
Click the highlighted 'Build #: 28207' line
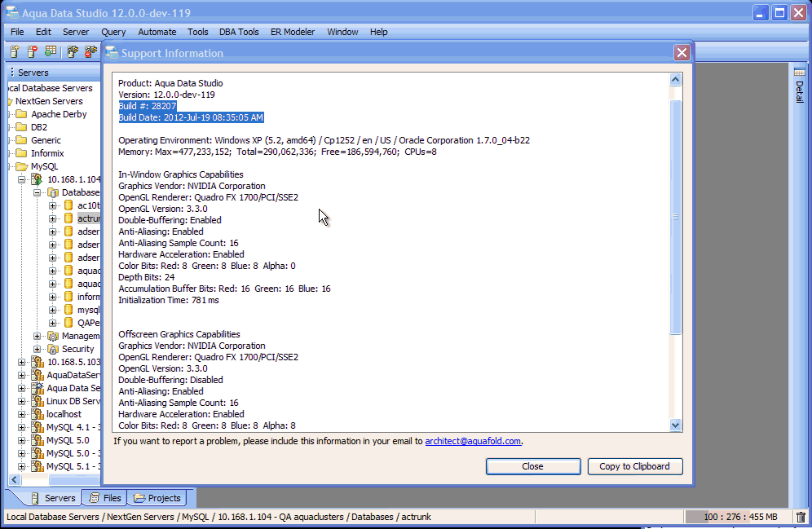click(148, 106)
